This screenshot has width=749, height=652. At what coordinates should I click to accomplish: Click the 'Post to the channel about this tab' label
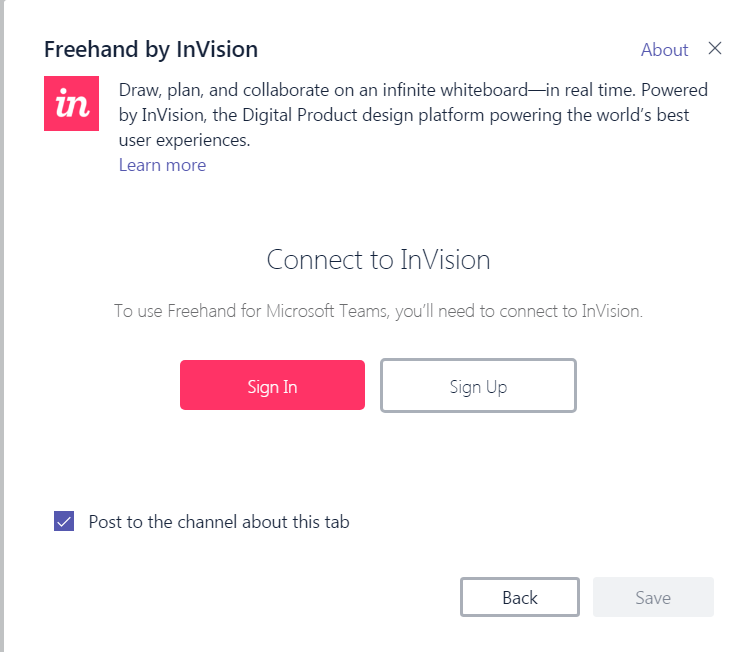click(x=219, y=521)
